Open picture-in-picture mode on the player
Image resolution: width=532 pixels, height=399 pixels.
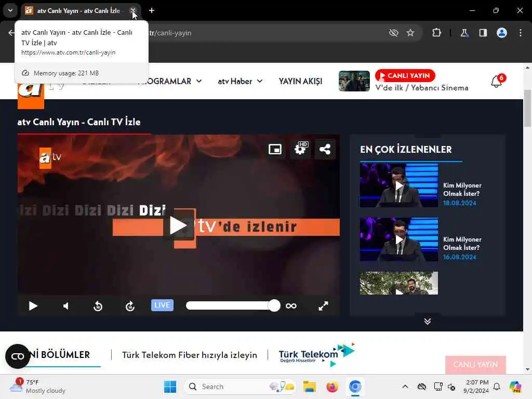pyautogui.click(x=275, y=149)
